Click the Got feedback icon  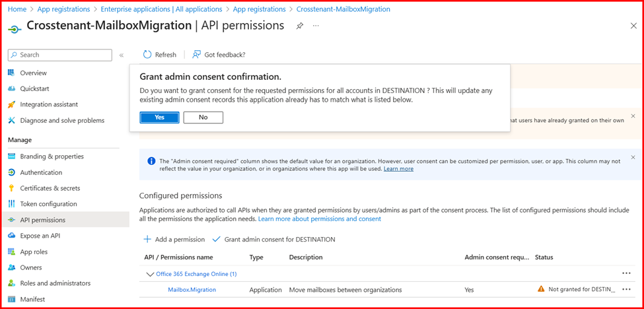click(196, 55)
